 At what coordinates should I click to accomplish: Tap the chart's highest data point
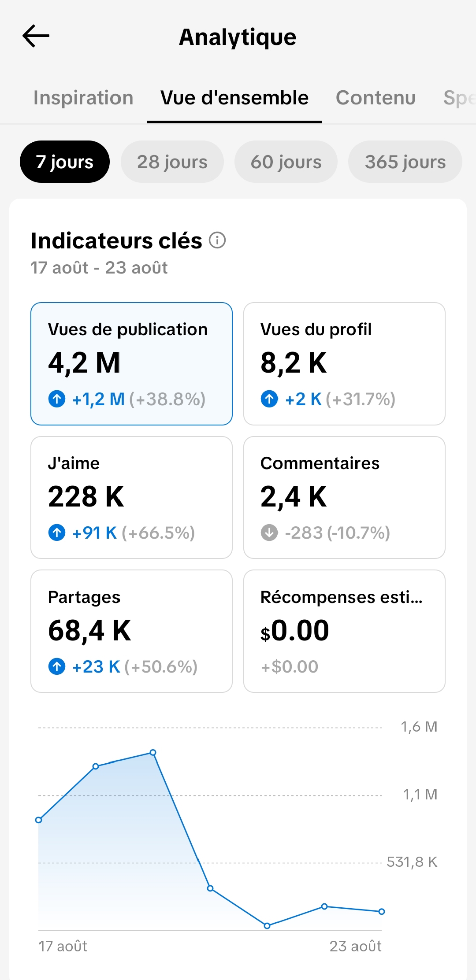(153, 752)
